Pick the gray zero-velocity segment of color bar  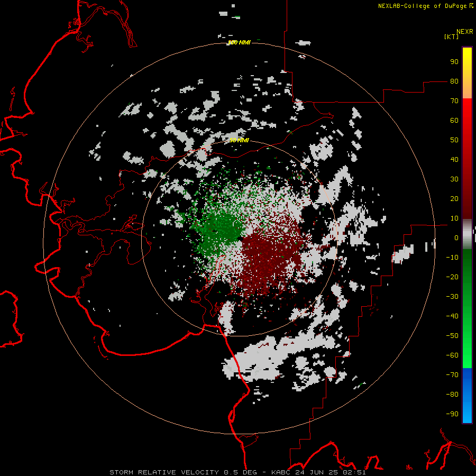[467, 234]
